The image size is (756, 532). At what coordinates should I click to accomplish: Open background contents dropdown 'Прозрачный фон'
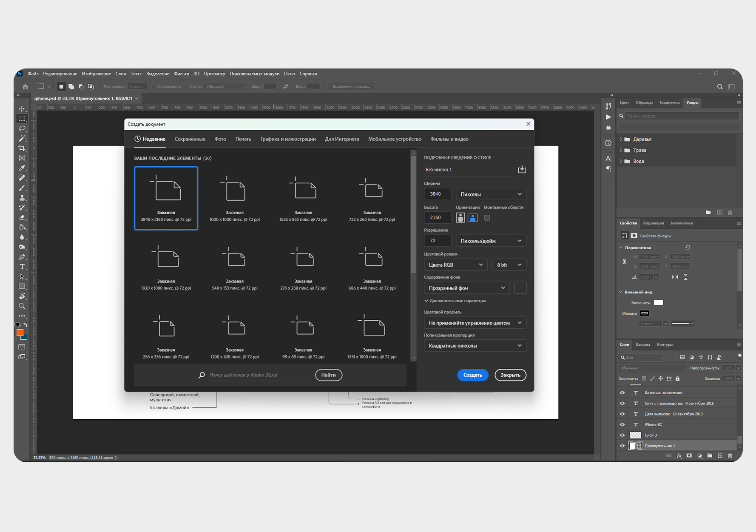466,288
